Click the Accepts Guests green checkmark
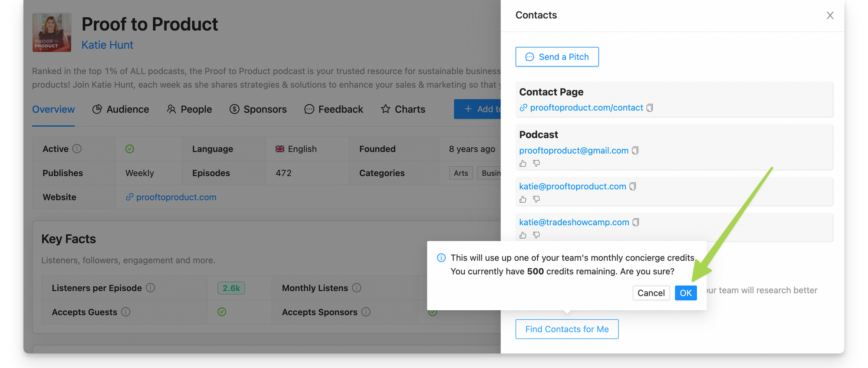868x368 pixels. [222, 312]
